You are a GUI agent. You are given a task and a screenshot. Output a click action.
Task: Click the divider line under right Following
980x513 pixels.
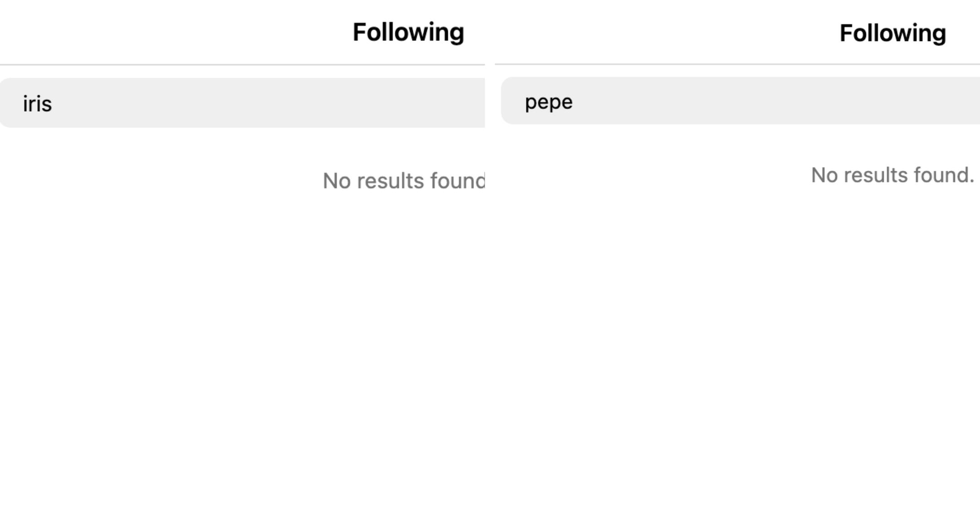(737, 64)
